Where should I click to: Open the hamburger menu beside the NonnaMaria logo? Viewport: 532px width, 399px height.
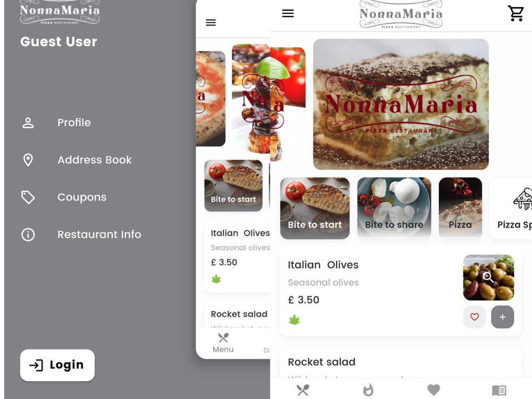tap(288, 13)
